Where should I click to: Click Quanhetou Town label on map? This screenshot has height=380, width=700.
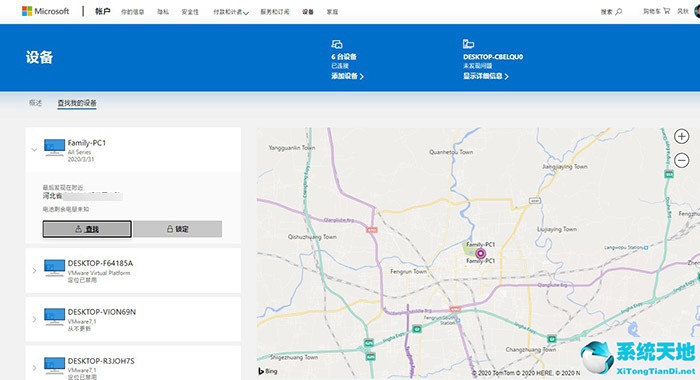pos(451,152)
